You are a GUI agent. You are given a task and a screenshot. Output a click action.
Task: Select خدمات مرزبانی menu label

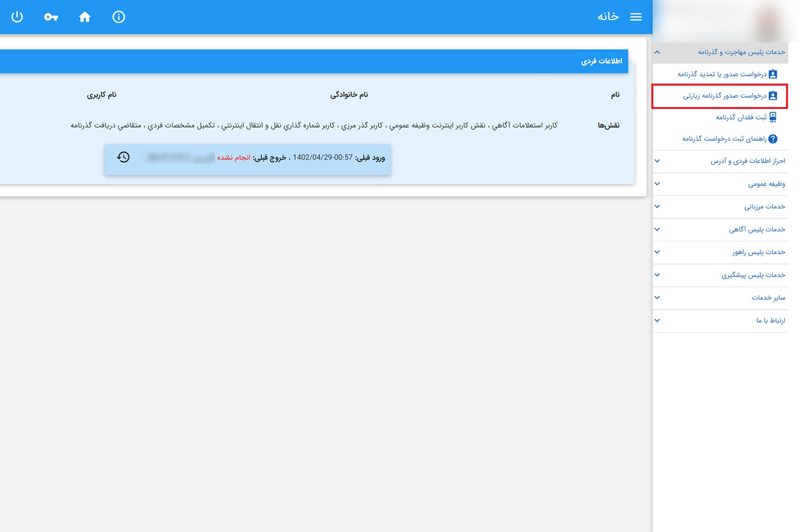[765, 206]
